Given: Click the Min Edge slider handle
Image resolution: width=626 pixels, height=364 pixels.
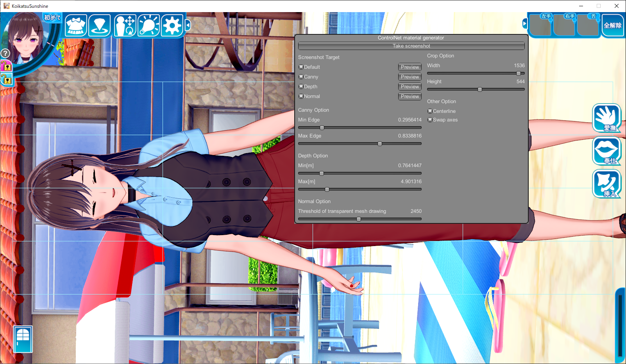Looking at the screenshot, I should (322, 128).
